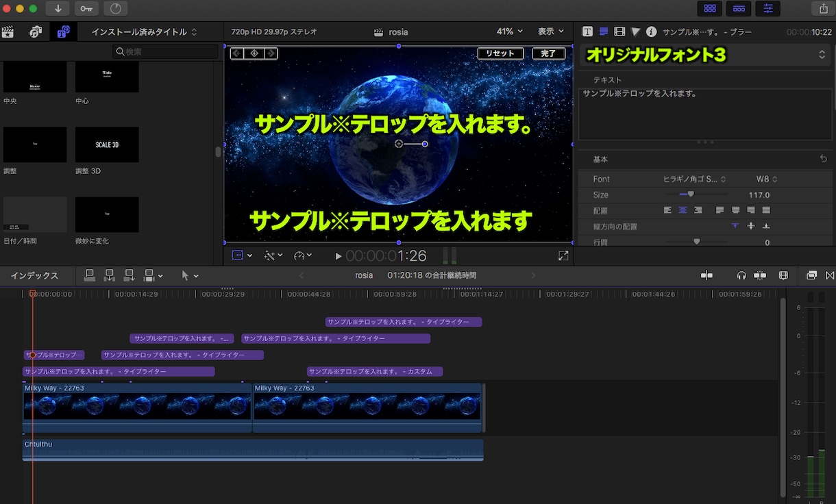Image resolution: width=836 pixels, height=504 pixels.
Task: Click the 完了 done button
Action: click(x=549, y=53)
